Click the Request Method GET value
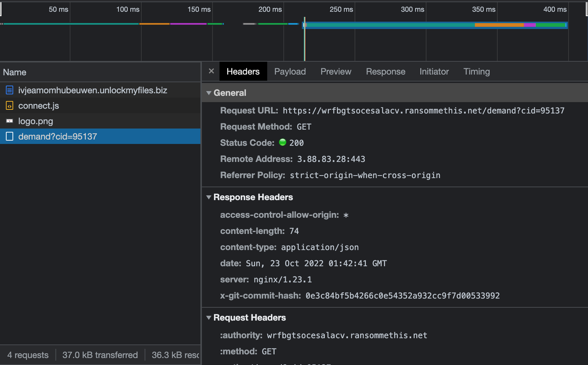588x365 pixels. [x=304, y=127]
